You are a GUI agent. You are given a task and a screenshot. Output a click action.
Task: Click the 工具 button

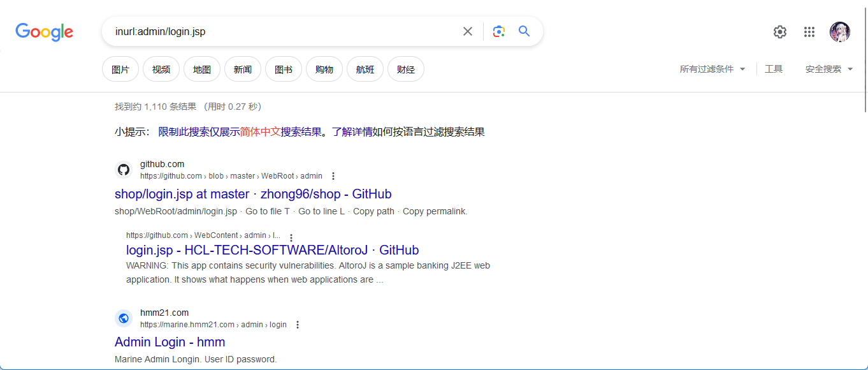click(x=774, y=69)
